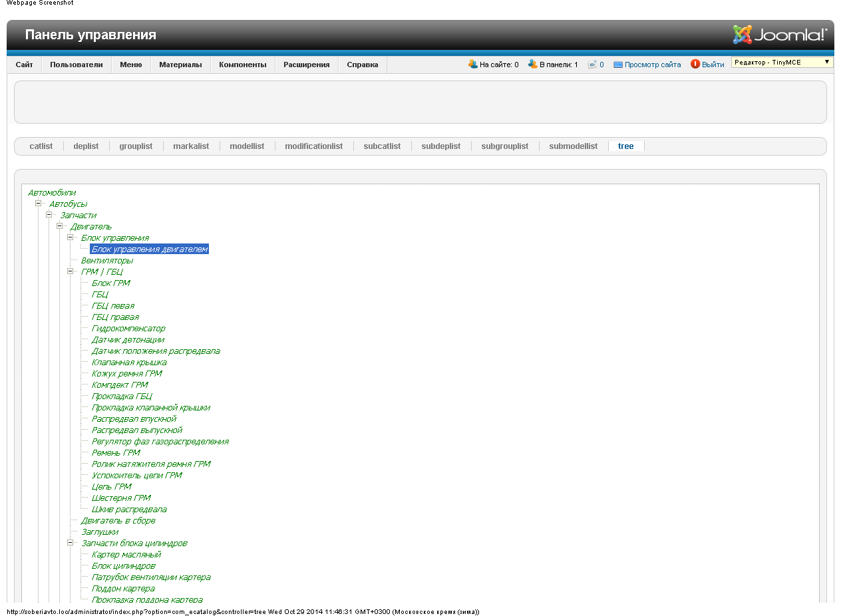The image size is (841, 616).
Task: Open the Справка menu
Action: [363, 65]
